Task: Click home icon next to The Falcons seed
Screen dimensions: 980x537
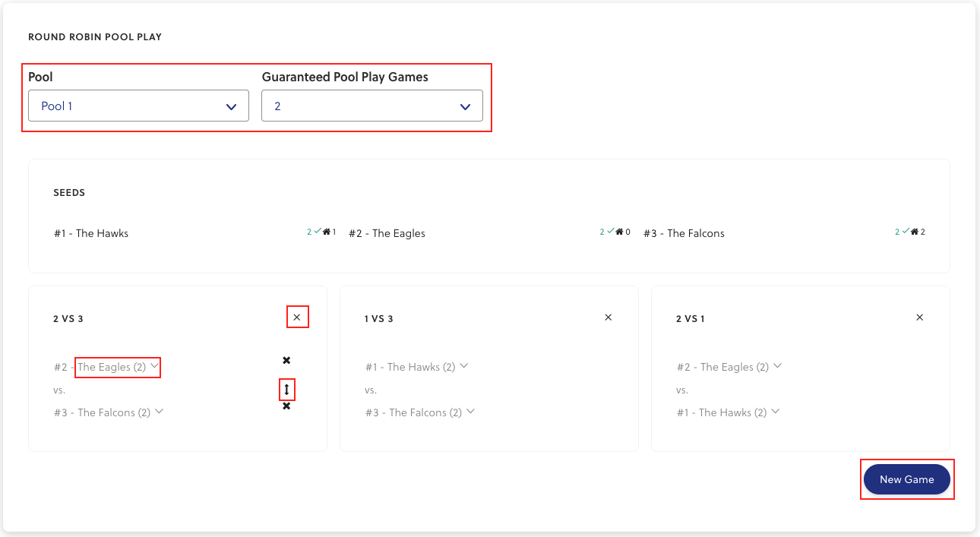Action: [914, 232]
